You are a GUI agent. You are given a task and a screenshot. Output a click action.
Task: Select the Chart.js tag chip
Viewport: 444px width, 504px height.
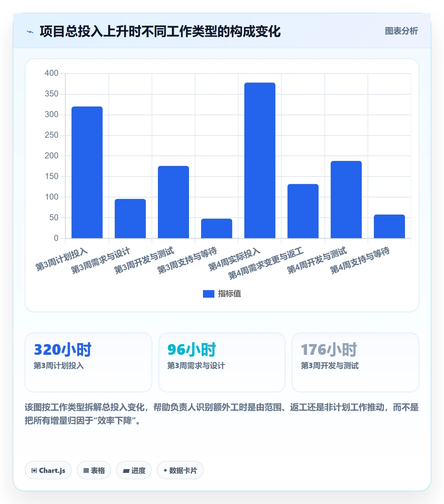click(48, 470)
